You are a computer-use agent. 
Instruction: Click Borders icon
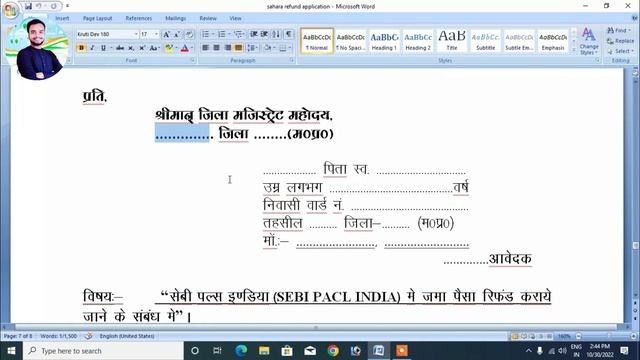283,48
